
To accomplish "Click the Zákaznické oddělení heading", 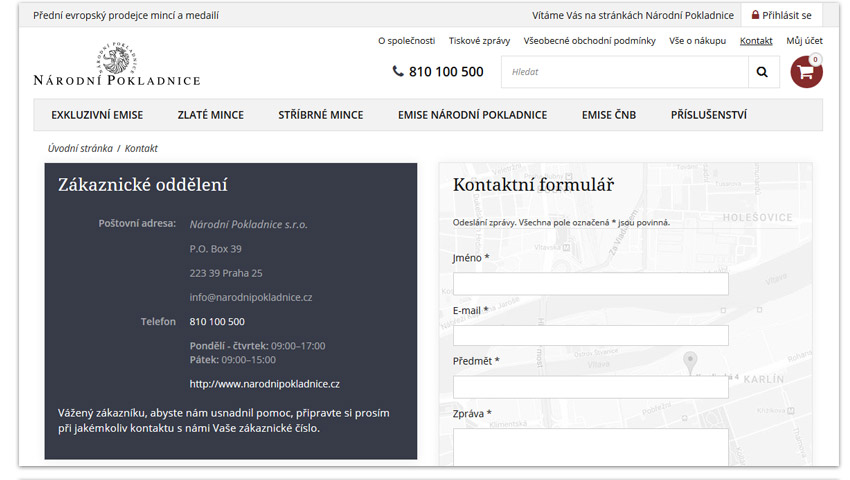I will [x=143, y=185].
